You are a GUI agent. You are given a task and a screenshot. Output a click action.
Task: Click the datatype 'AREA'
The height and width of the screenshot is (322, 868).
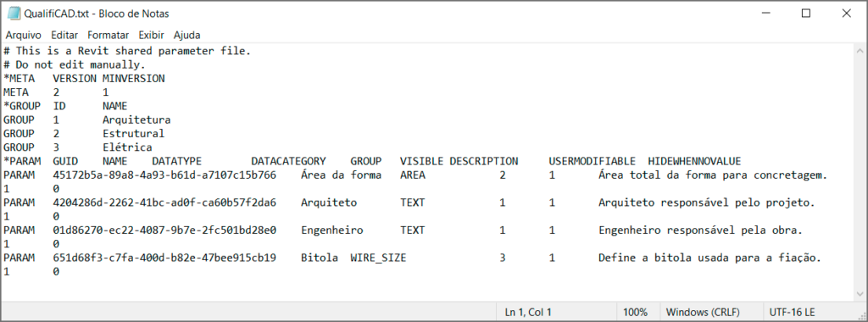click(x=413, y=175)
